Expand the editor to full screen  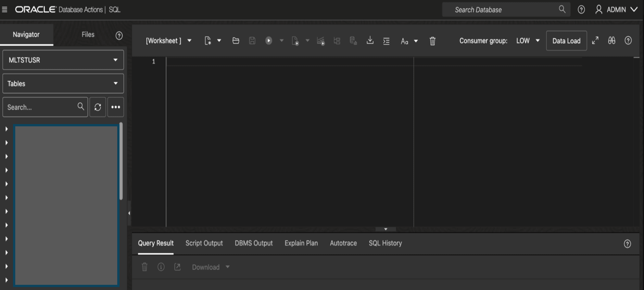click(x=595, y=41)
